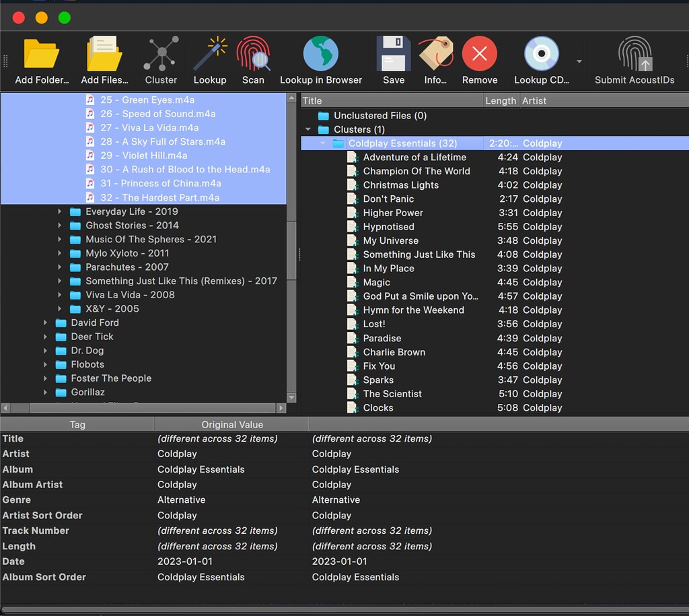Image resolution: width=689 pixels, height=616 pixels.
Task: Select the file icon for Adventure of a Lifetime
Action: [353, 157]
